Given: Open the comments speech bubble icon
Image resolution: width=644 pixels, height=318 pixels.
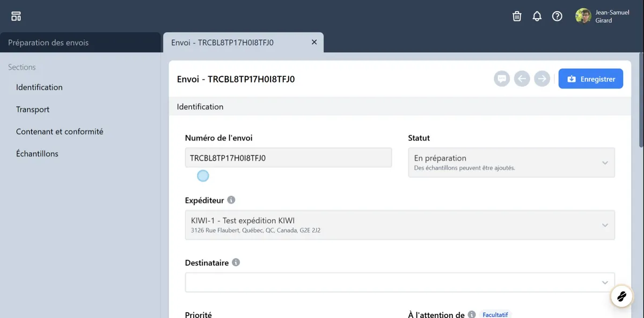Looking at the screenshot, I should tap(502, 79).
